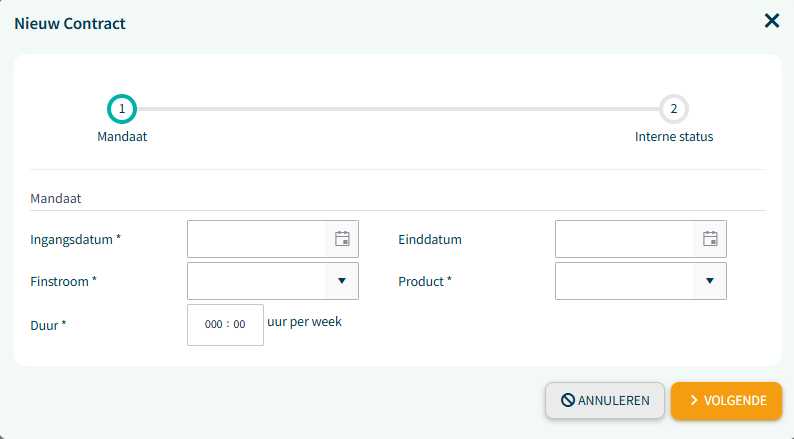Continue with the Volgende button

point(726,401)
